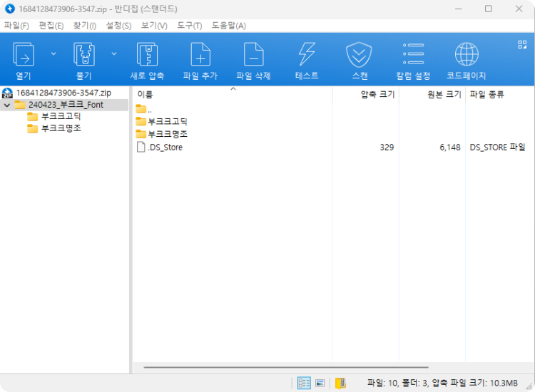535x392 pixels.
Task: Open the dropdown arrow next to 풀기
Action: tap(114, 54)
